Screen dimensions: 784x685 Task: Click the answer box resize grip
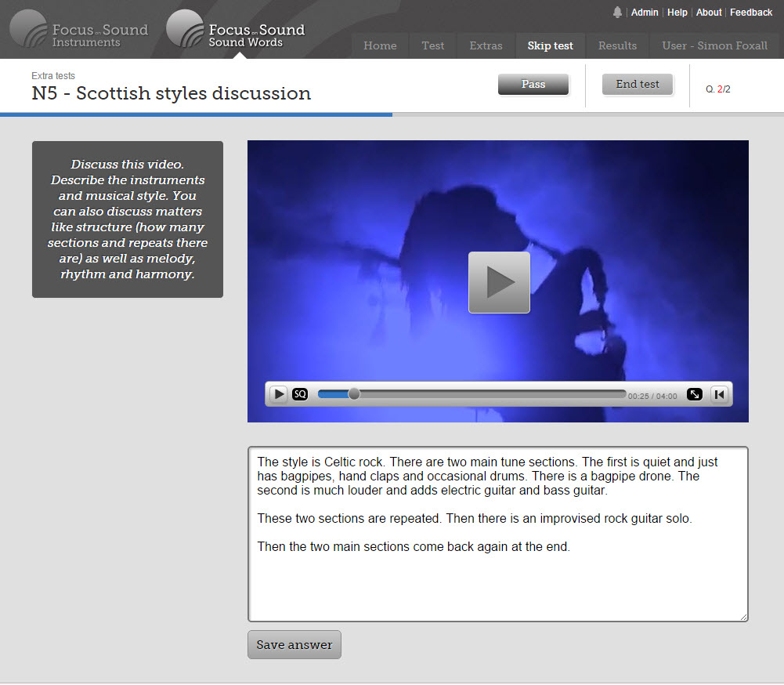[x=743, y=617]
